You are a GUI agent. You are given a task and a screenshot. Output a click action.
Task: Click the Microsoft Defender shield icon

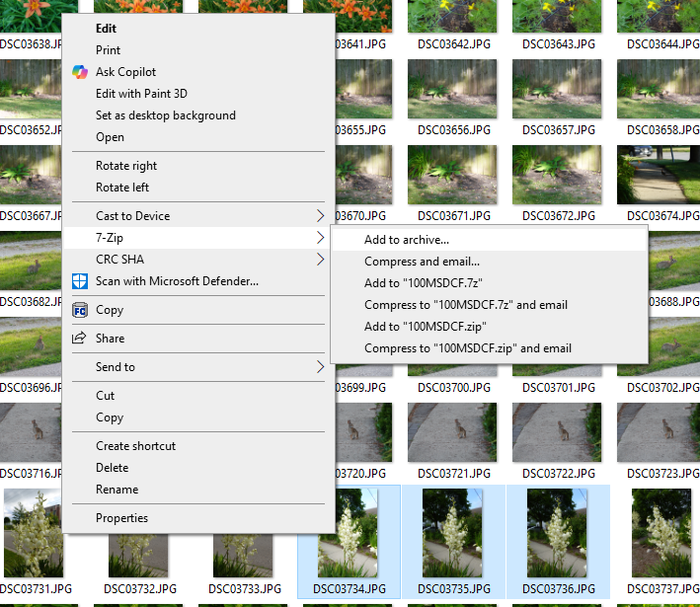pyautogui.click(x=80, y=281)
